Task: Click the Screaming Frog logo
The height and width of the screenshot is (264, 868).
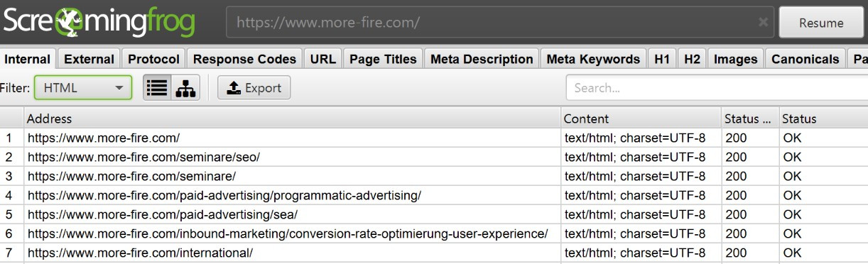Action: tap(99, 22)
